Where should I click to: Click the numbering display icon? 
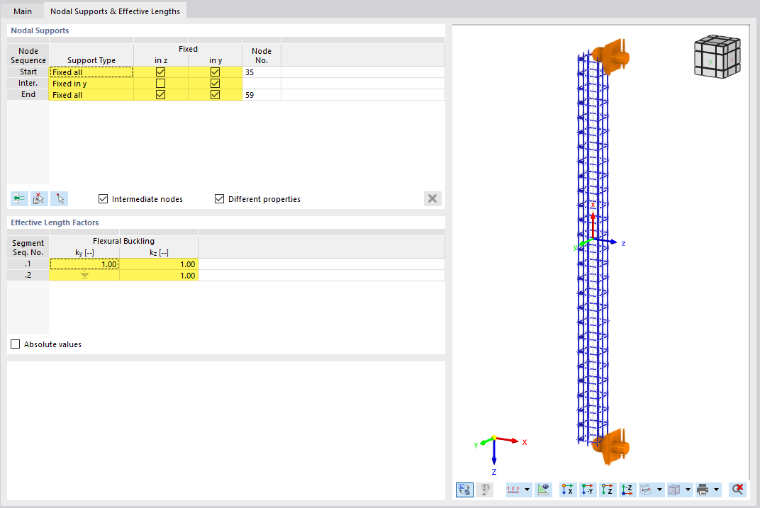tap(513, 490)
